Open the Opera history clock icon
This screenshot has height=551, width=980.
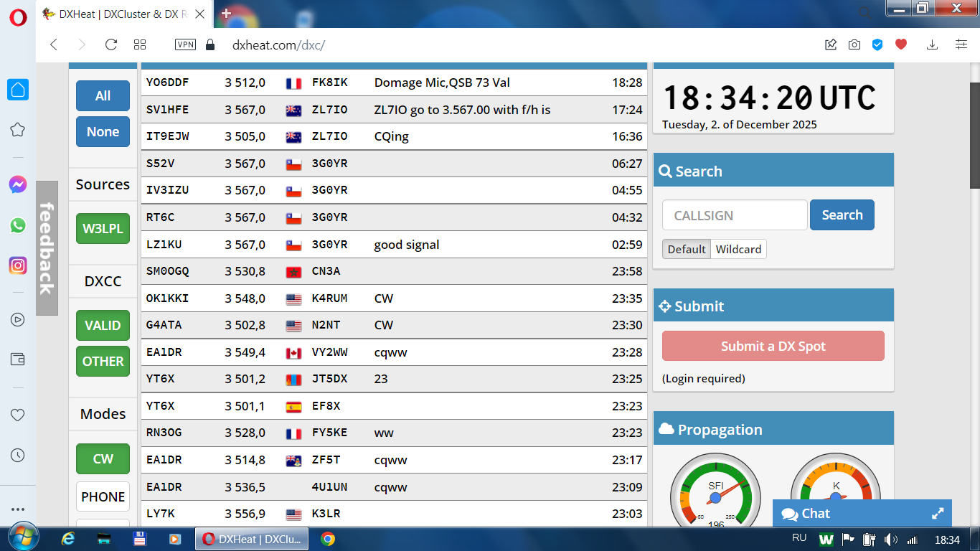(x=18, y=455)
